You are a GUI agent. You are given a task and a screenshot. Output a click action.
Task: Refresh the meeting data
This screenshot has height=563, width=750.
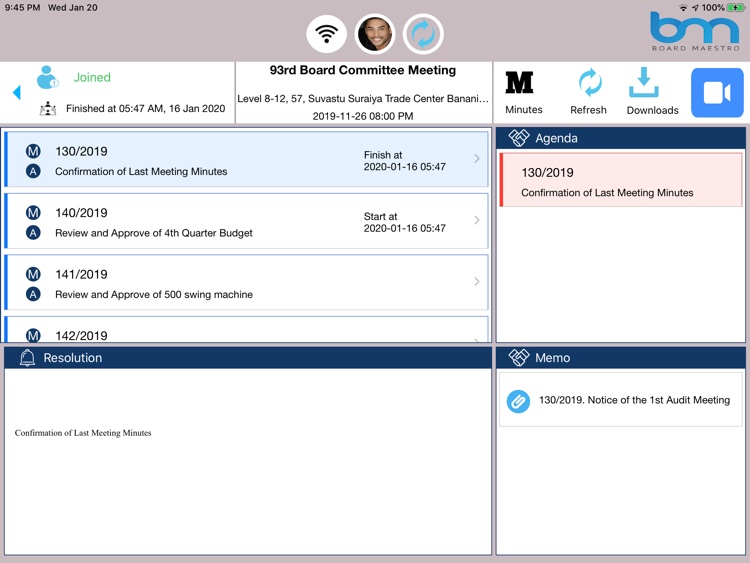[589, 92]
